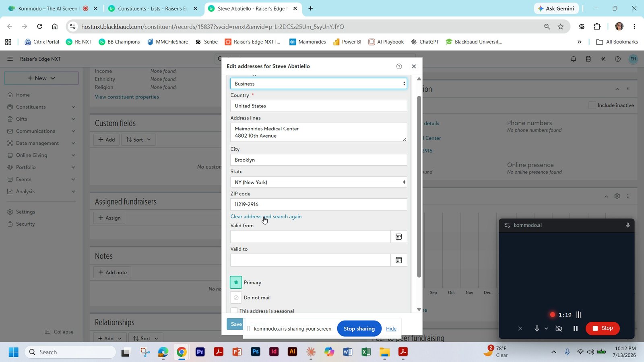Image resolution: width=644 pixels, height=362 pixels.
Task: Click Clear address and search again link
Action: point(266,216)
